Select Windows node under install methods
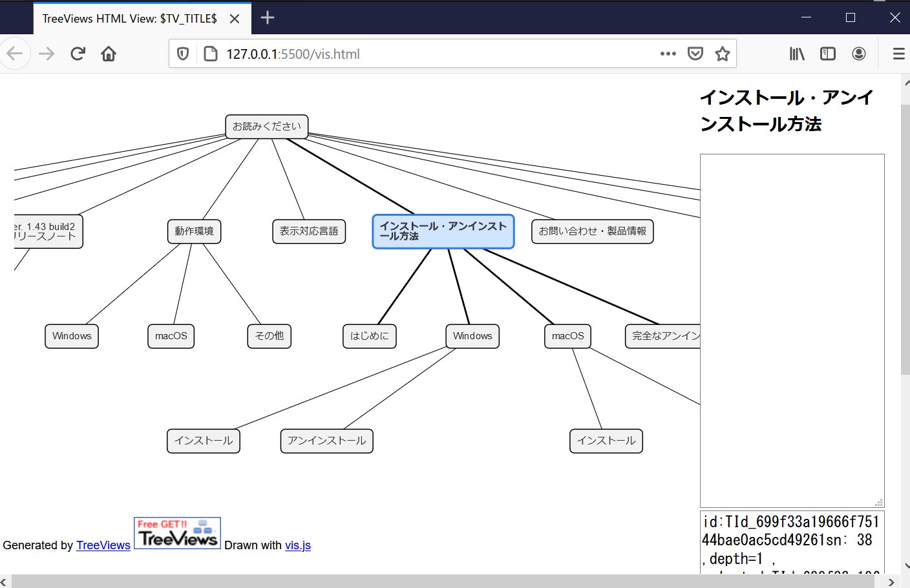The height and width of the screenshot is (588, 910). [x=472, y=336]
